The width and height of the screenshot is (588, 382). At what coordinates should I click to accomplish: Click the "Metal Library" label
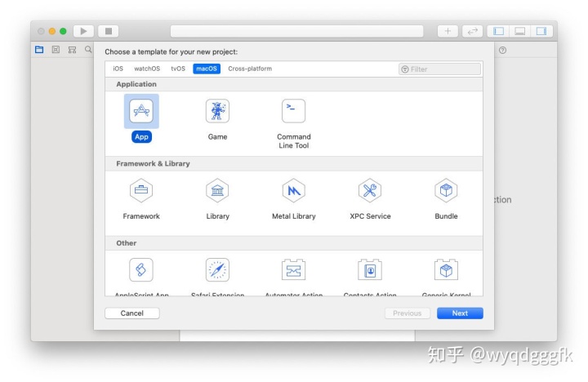[x=294, y=216]
